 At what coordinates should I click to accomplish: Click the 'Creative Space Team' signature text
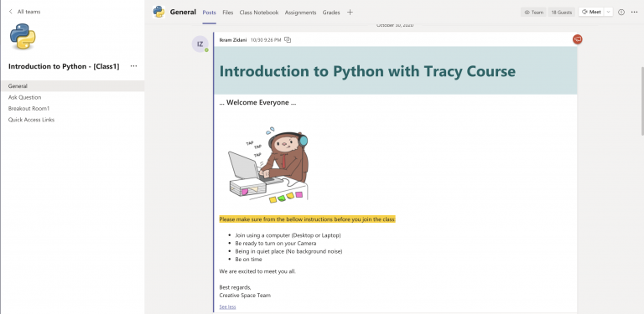coord(245,295)
